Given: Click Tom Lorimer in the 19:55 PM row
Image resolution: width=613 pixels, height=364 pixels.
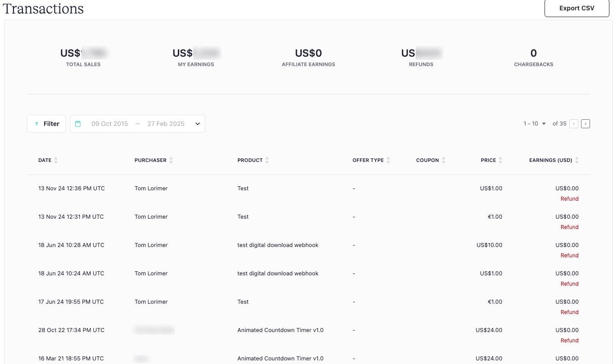Looking at the screenshot, I should tap(151, 302).
